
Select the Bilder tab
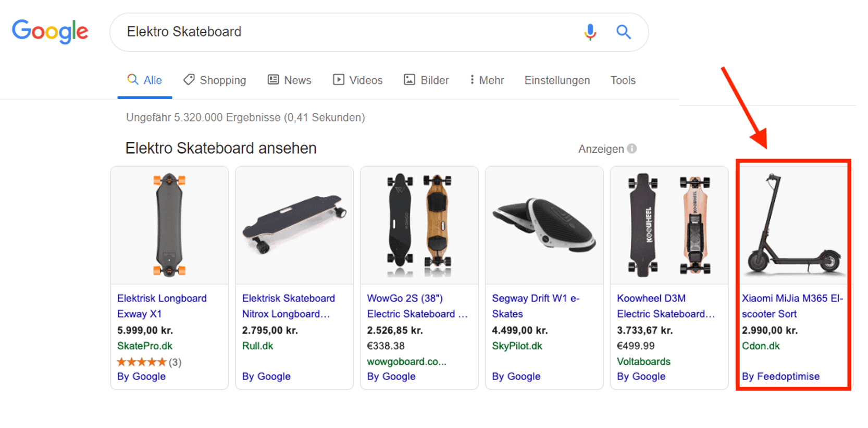coord(426,80)
